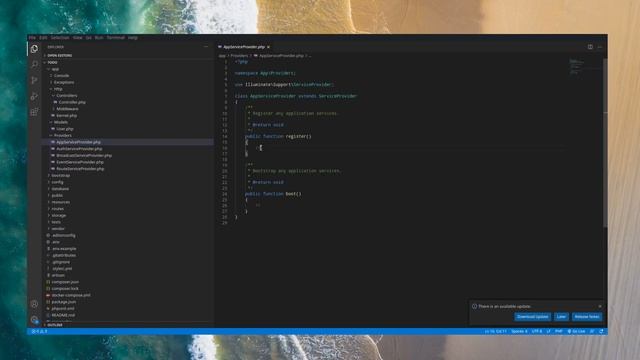
Task: Expand the config folder
Action: tap(57, 182)
